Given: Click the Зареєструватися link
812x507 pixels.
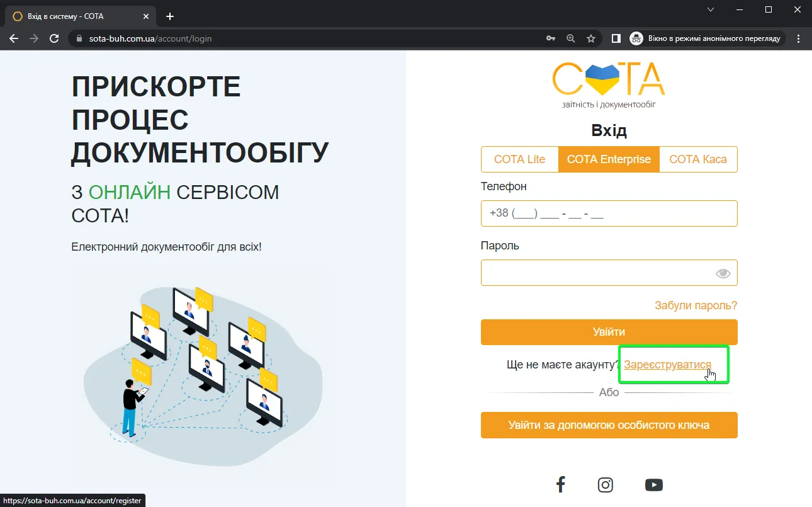Looking at the screenshot, I should (668, 365).
